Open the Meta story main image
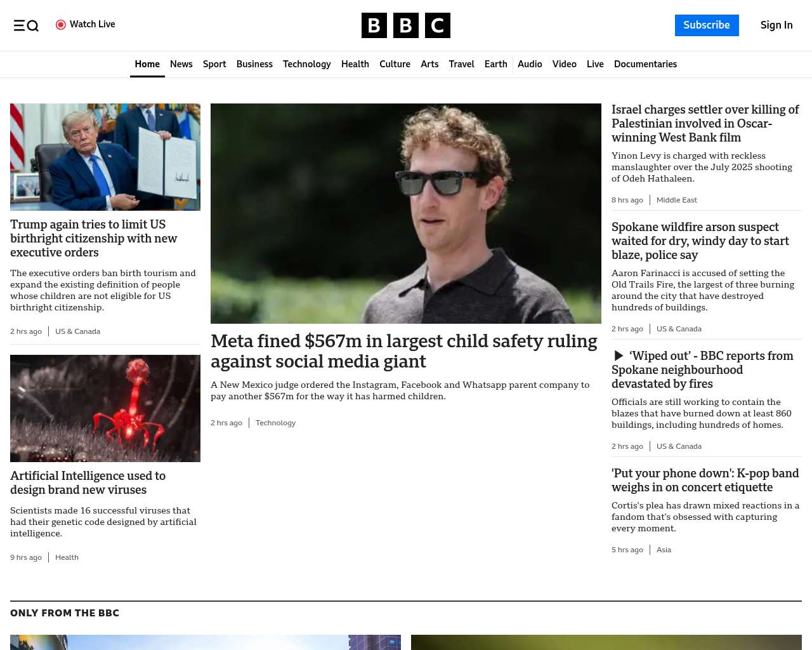Image resolution: width=812 pixels, height=650 pixels. click(x=406, y=213)
